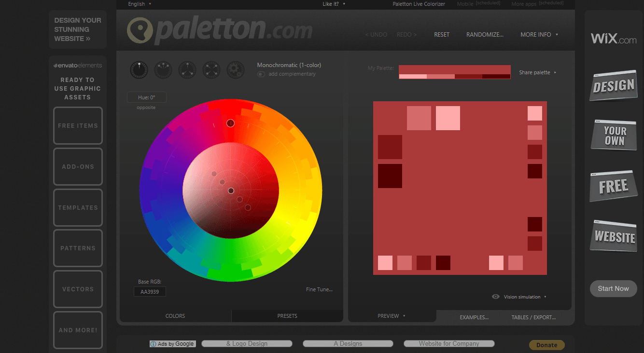This screenshot has height=353, width=644.
Task: Expand the Share palette menu
Action: pos(537,72)
